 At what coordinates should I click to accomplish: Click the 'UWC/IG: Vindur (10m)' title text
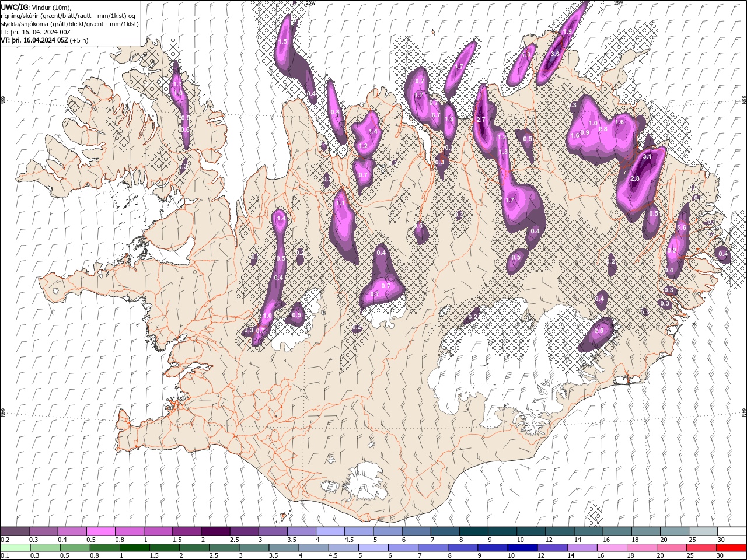coord(36,7)
